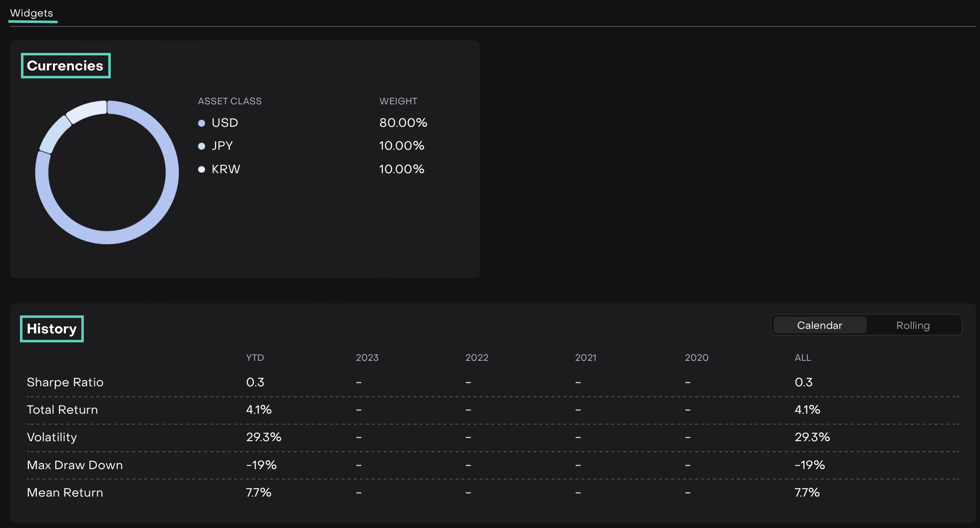This screenshot has width=980, height=528.
Task: Click the ALL column header
Action: pyautogui.click(x=802, y=358)
